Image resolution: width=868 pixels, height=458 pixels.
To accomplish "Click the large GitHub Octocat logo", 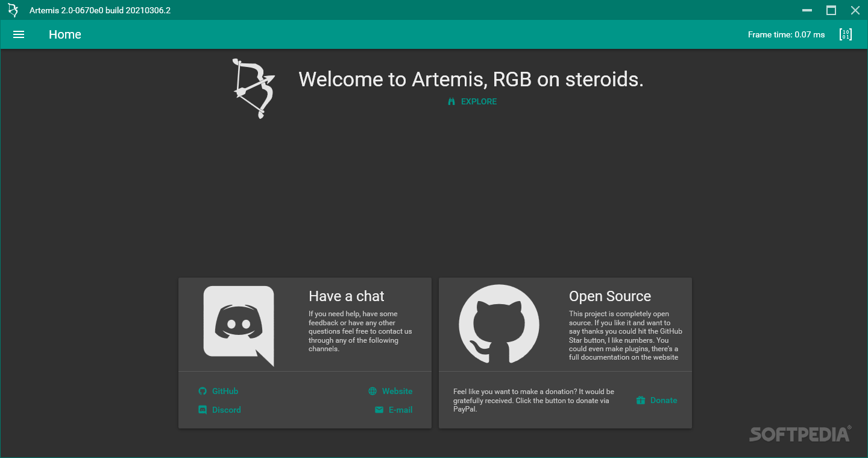I will click(499, 325).
